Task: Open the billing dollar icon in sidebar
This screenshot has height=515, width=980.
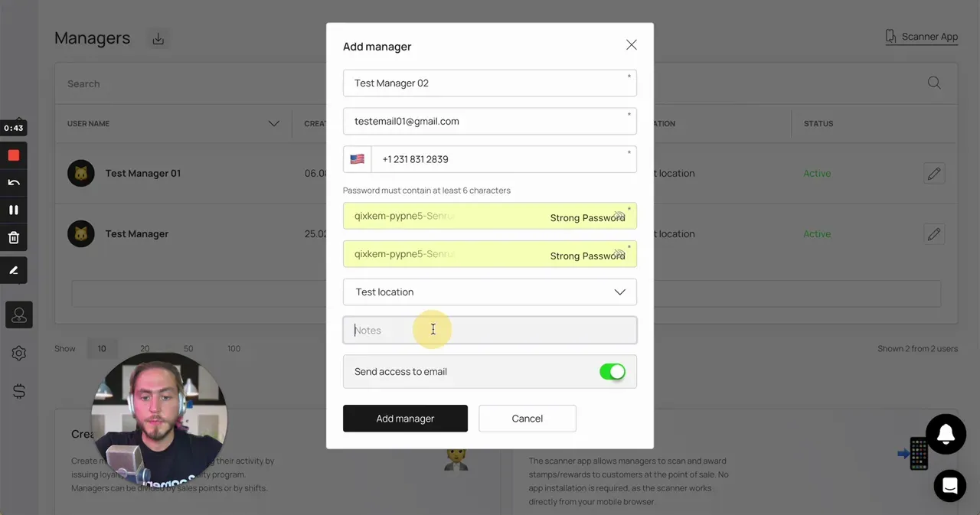Action: point(19,391)
